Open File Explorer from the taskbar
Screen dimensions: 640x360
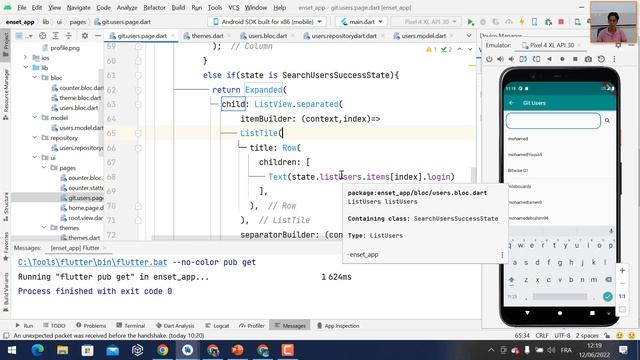62,350
